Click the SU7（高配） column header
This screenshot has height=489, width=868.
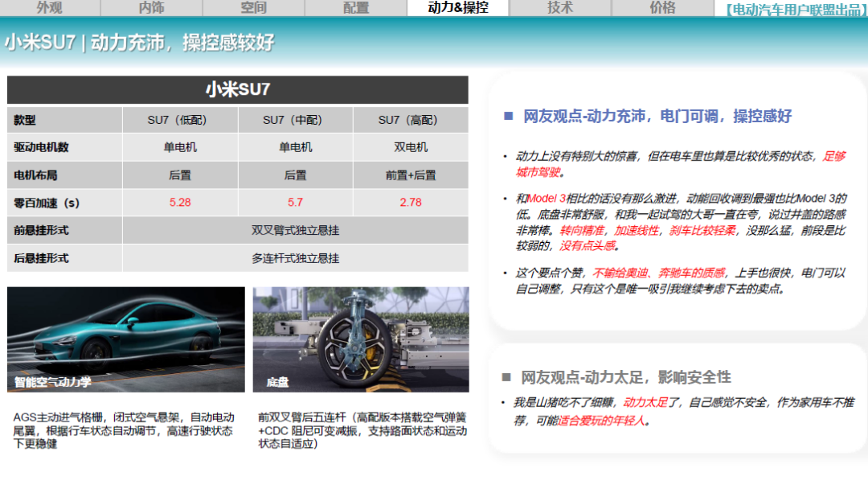point(411,120)
